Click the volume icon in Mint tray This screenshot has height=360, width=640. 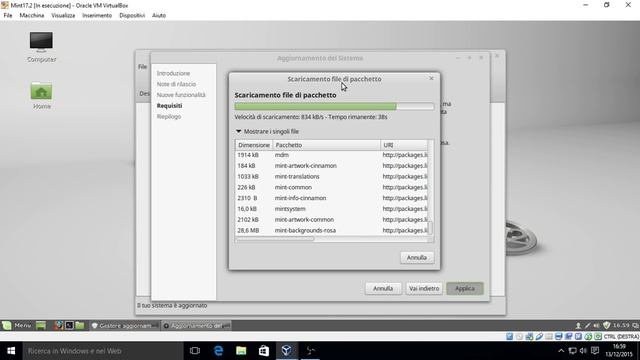coord(597,325)
